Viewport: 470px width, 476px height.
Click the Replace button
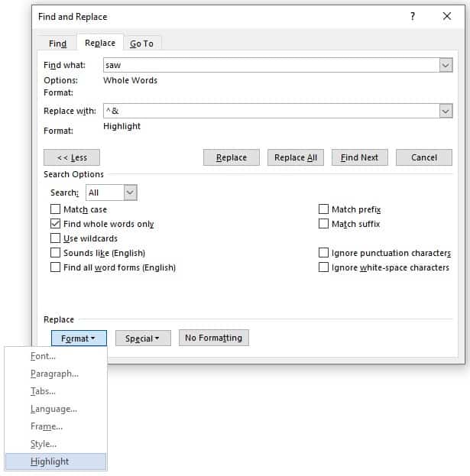(x=232, y=157)
